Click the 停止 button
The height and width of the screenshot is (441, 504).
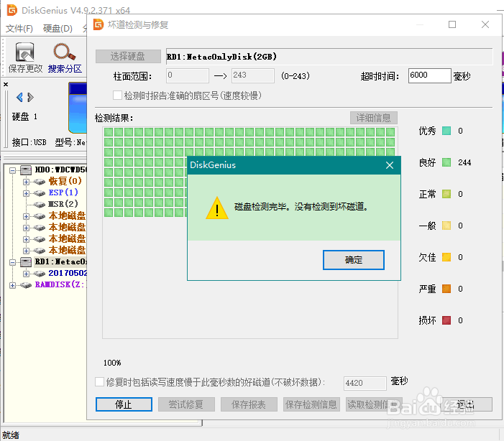point(124,404)
